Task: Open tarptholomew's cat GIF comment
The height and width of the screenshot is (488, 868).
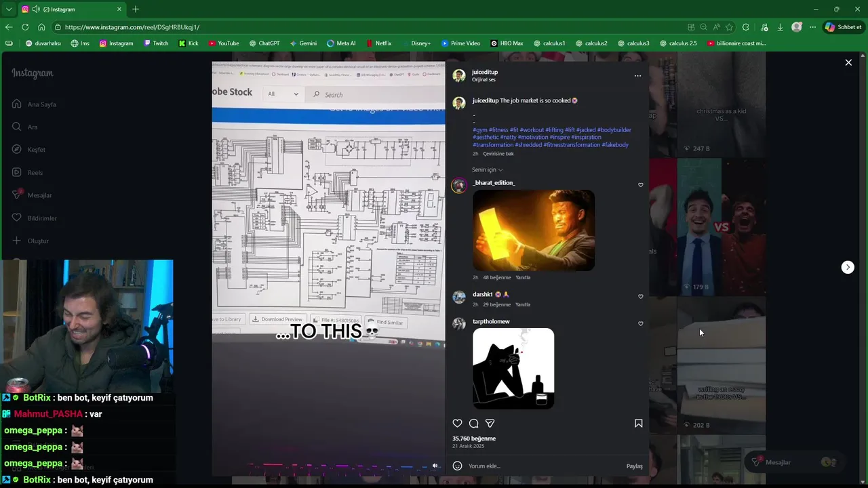Action: click(x=513, y=369)
